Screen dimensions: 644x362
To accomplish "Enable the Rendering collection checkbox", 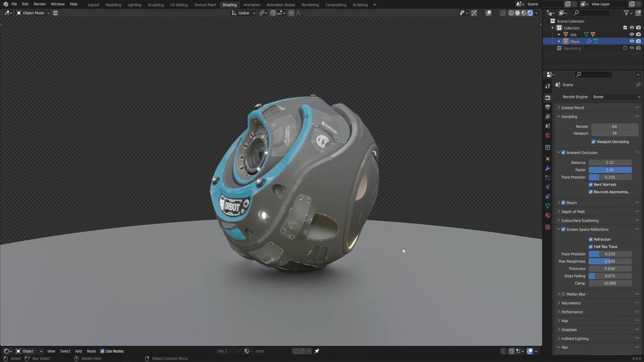I will 625,48.
